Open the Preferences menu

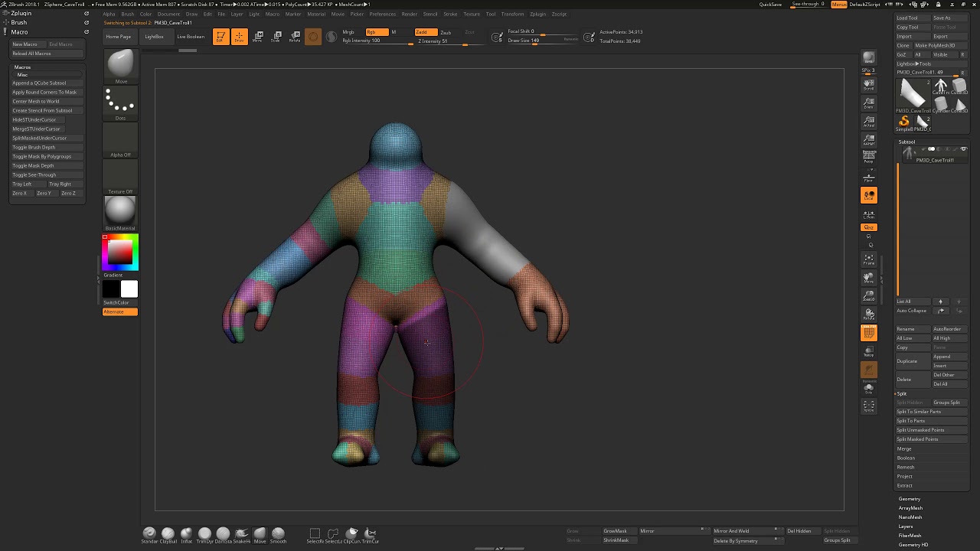[382, 14]
